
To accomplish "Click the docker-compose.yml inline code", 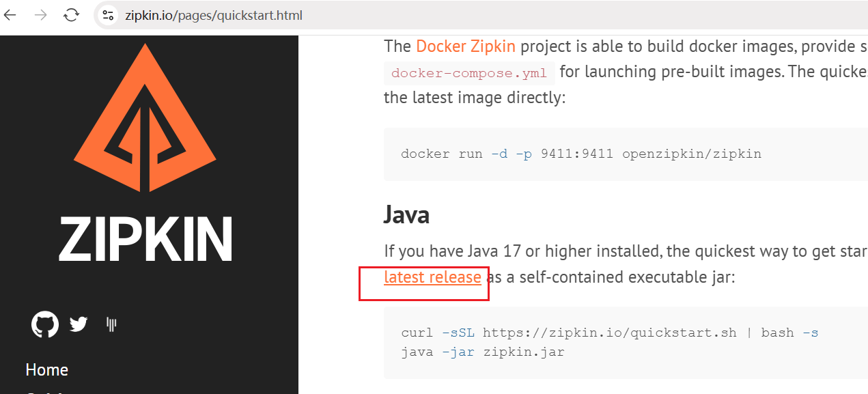I will (469, 72).
